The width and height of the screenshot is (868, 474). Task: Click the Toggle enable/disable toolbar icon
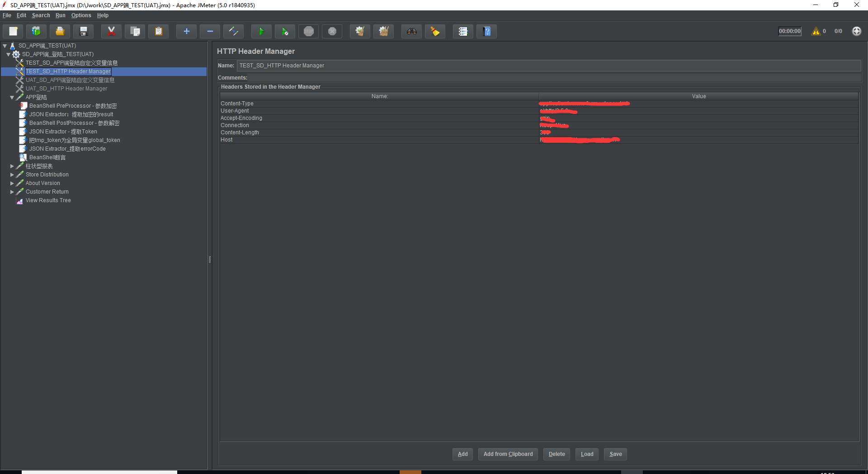point(233,31)
